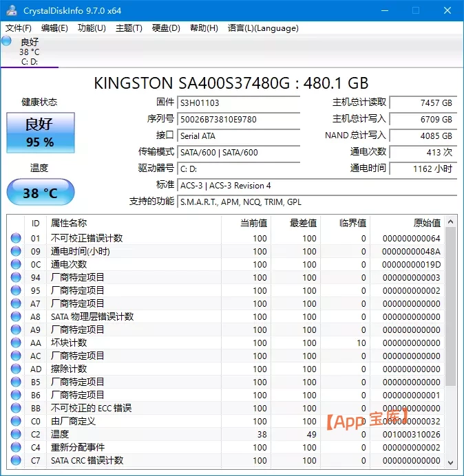Click the 原始值 column header
The width and height of the screenshot is (464, 476).
[x=426, y=223]
